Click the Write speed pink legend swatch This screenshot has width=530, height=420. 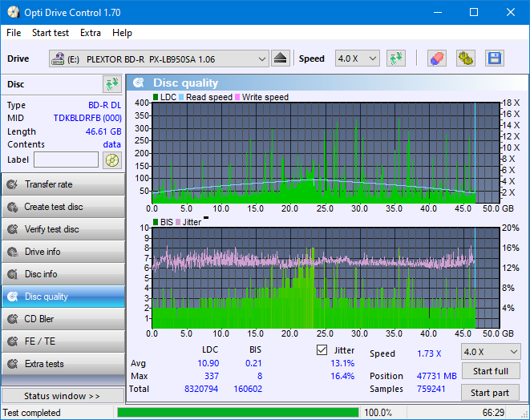(237, 97)
